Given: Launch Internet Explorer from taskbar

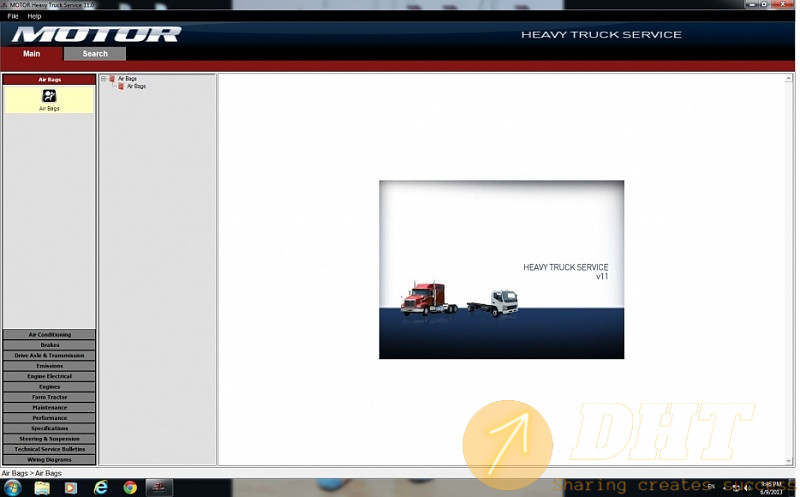Looking at the screenshot, I should [x=101, y=488].
